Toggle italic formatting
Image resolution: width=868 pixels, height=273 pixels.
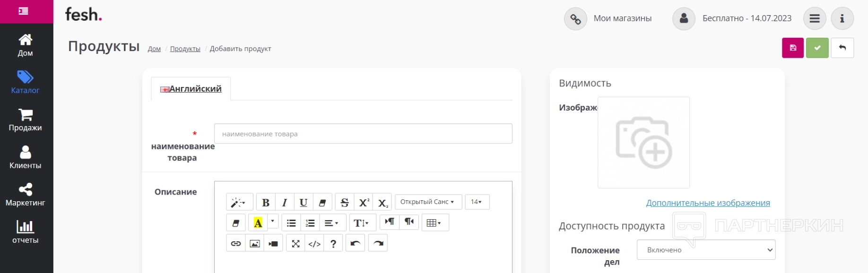click(285, 202)
